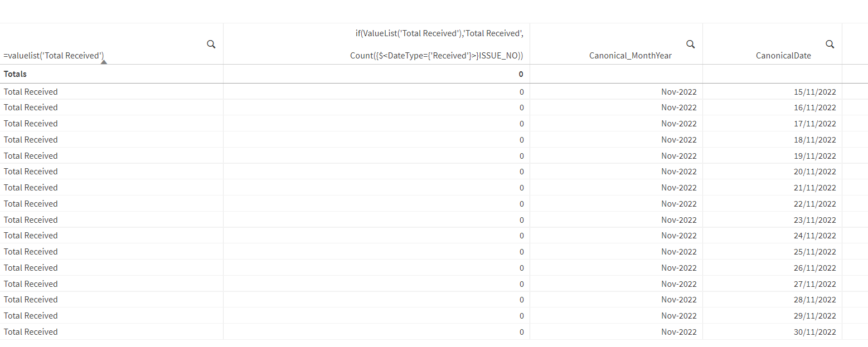Sort by CanonicalDate column header
This screenshot has height=347, width=868.
coord(783,56)
